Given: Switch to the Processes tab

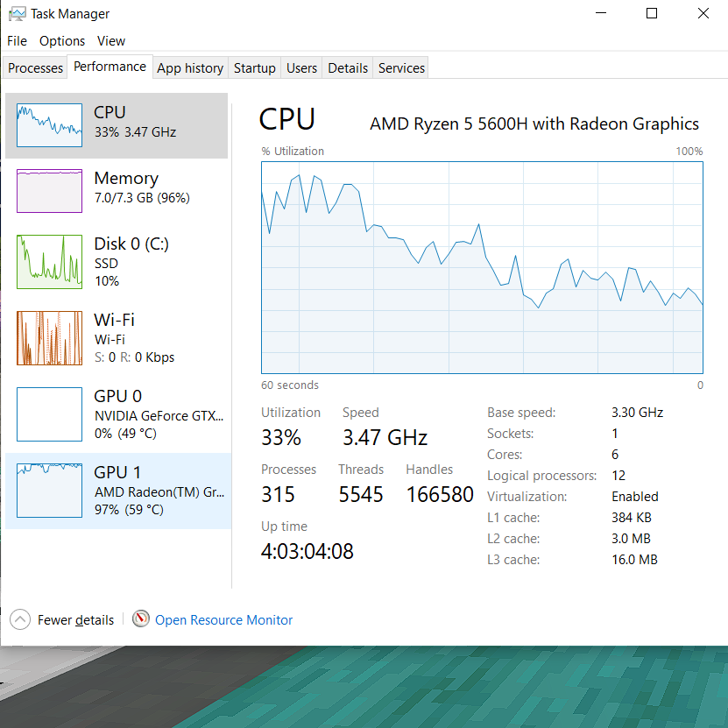Looking at the screenshot, I should pos(36,68).
